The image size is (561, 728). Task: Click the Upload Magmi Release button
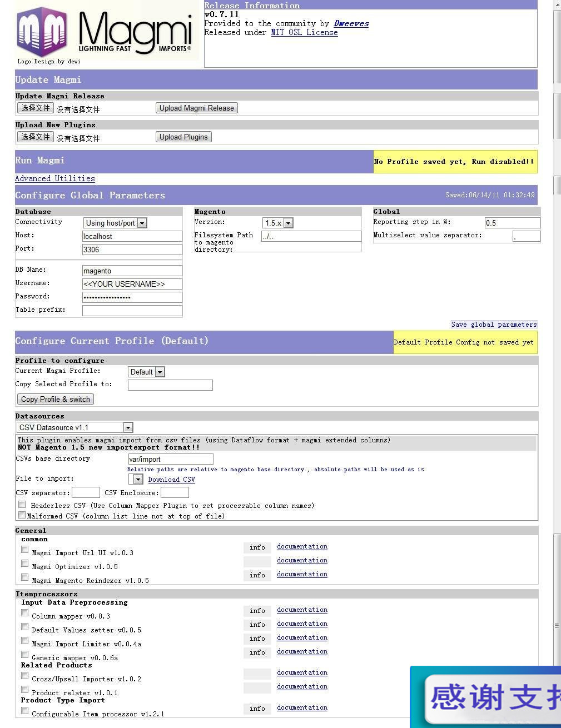click(197, 108)
